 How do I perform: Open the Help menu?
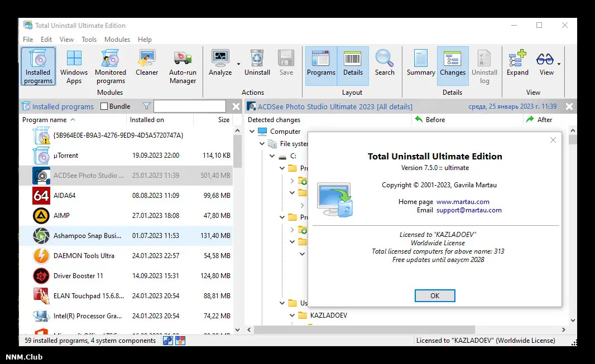(145, 40)
